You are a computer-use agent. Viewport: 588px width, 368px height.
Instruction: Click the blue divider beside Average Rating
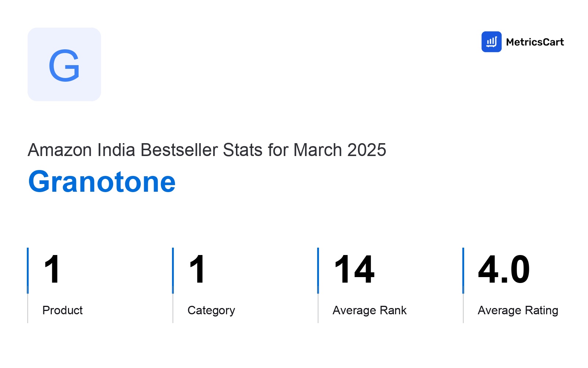[463, 270]
